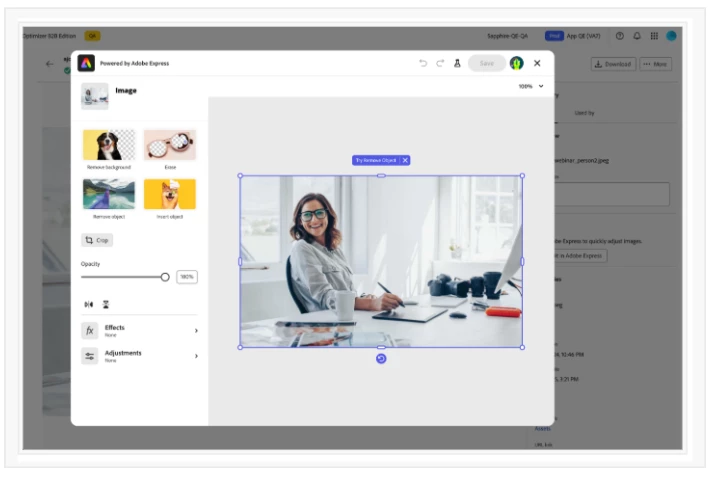Expand the Effects section
The height and width of the screenshot is (480, 720).
coord(140,331)
